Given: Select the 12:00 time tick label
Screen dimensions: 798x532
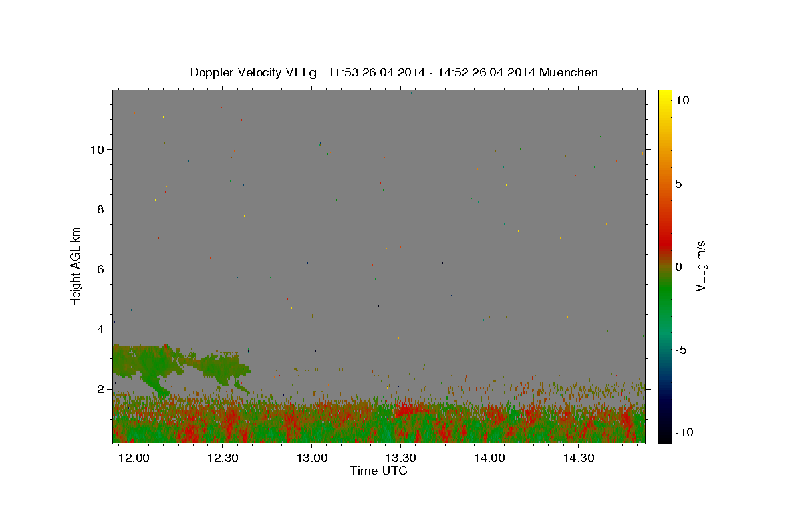Looking at the screenshot, I should pos(134,458).
